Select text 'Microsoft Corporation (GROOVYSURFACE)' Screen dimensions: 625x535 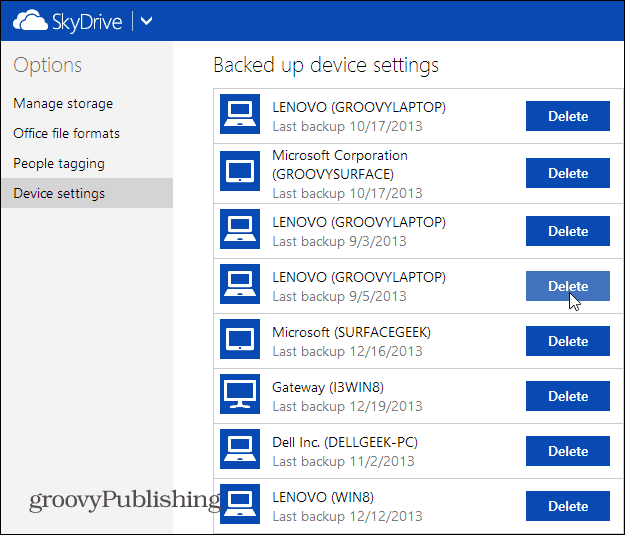tap(340, 165)
